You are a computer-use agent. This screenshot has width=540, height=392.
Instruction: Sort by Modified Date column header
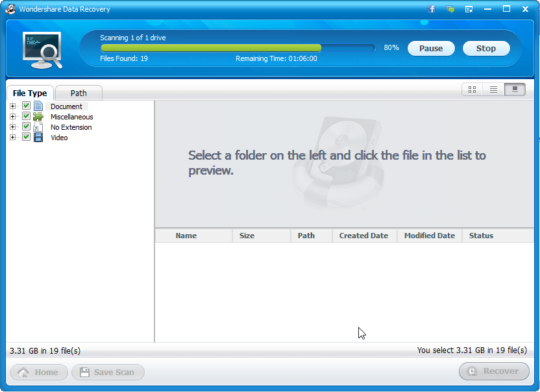tap(430, 236)
